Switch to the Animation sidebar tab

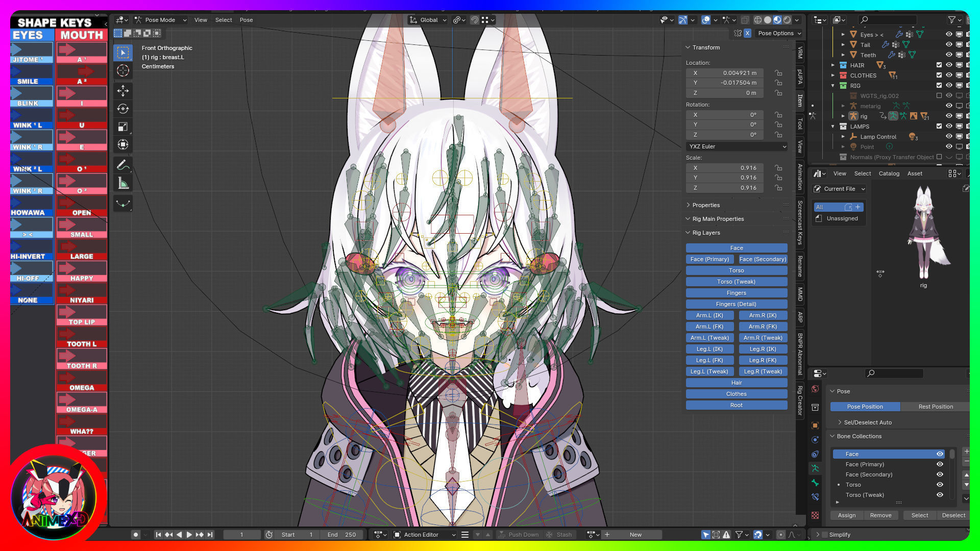point(800,177)
